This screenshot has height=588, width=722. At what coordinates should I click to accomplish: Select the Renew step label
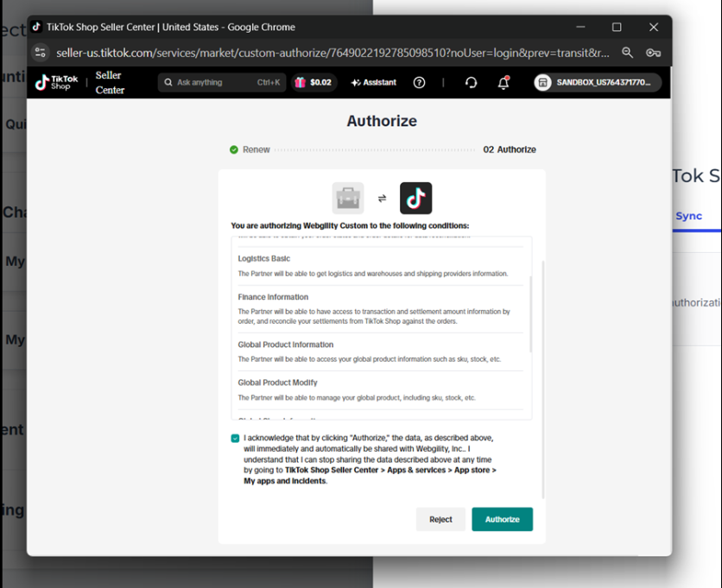(x=256, y=149)
